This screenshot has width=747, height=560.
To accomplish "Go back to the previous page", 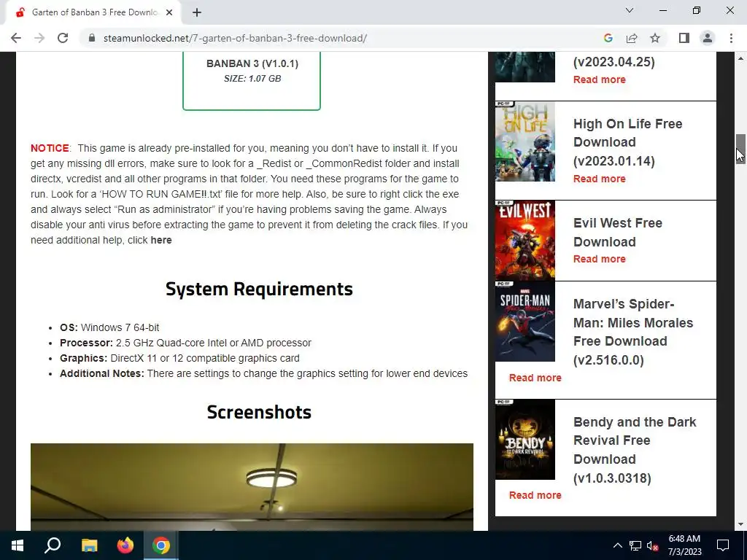I will [16, 38].
